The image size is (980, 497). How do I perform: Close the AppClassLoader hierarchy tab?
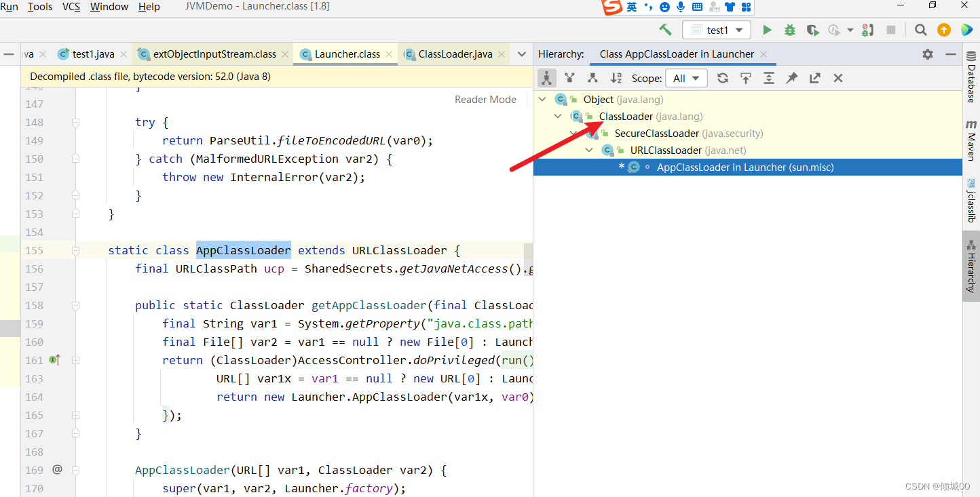pyautogui.click(x=764, y=54)
